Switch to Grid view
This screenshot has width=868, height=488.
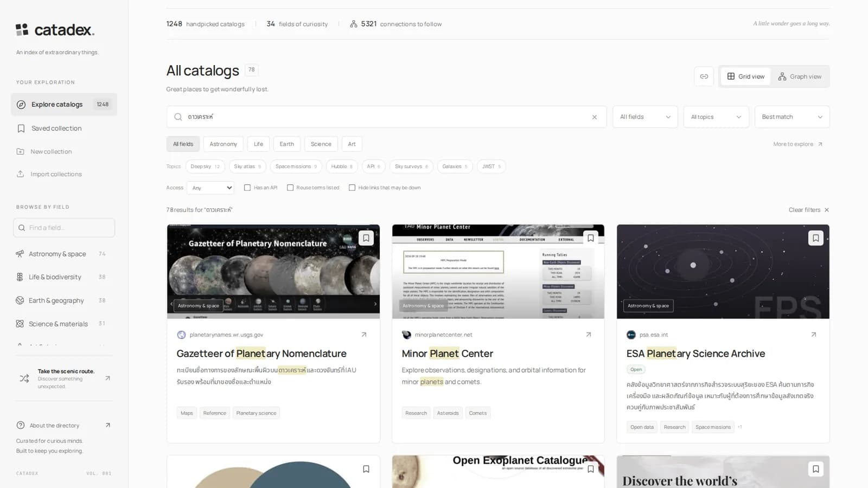tap(746, 76)
